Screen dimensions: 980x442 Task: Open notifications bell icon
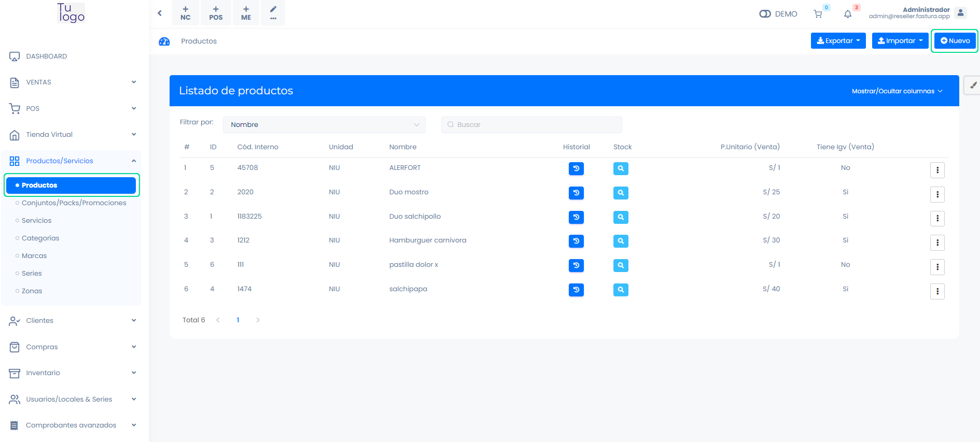tap(848, 14)
